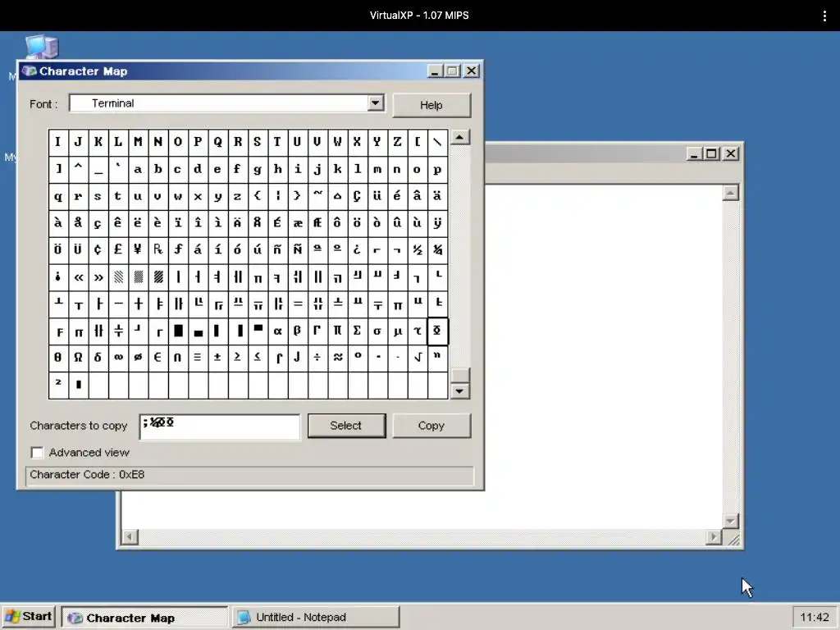Choose the left guillemet « character
The image size is (840, 630).
(78, 277)
